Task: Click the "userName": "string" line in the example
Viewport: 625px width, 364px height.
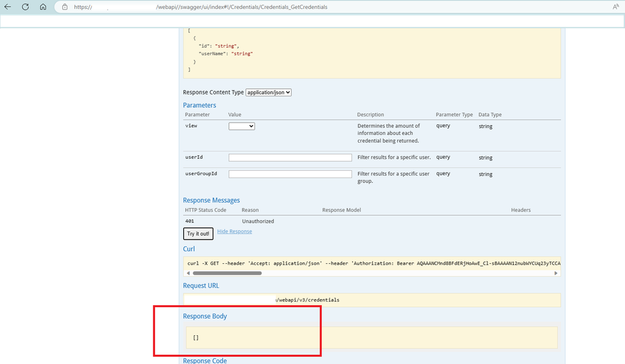Action: pyautogui.click(x=226, y=53)
